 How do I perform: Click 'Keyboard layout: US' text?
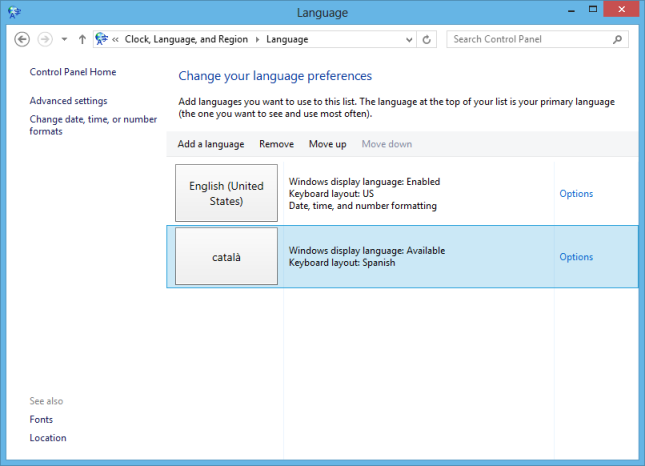coord(331,193)
